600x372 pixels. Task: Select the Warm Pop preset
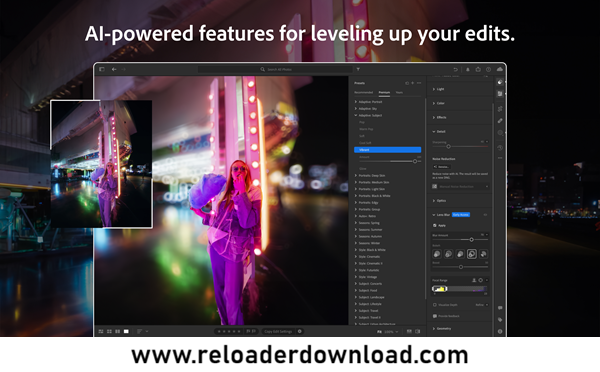coord(366,129)
